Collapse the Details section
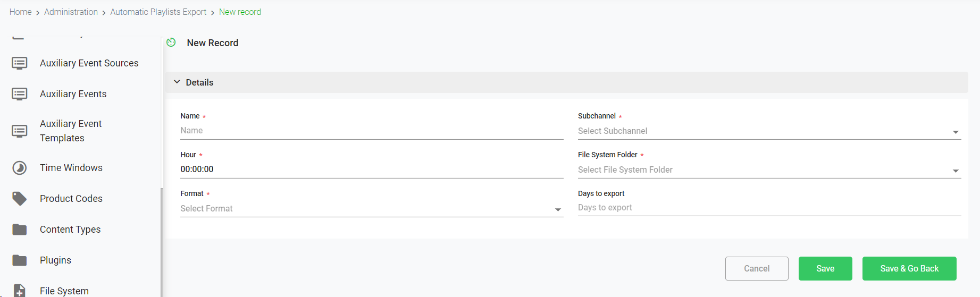Viewport: 980px width, 297px height. click(177, 82)
